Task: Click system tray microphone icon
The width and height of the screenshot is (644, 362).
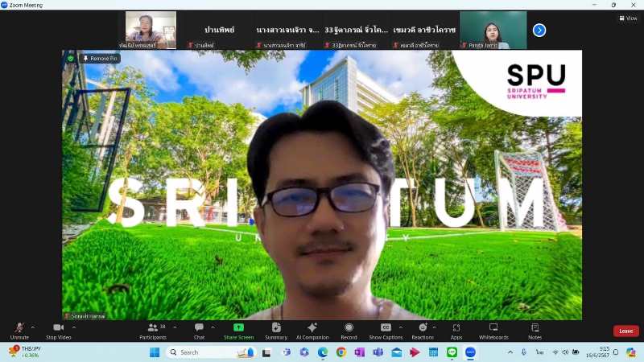Action: [x=524, y=352]
